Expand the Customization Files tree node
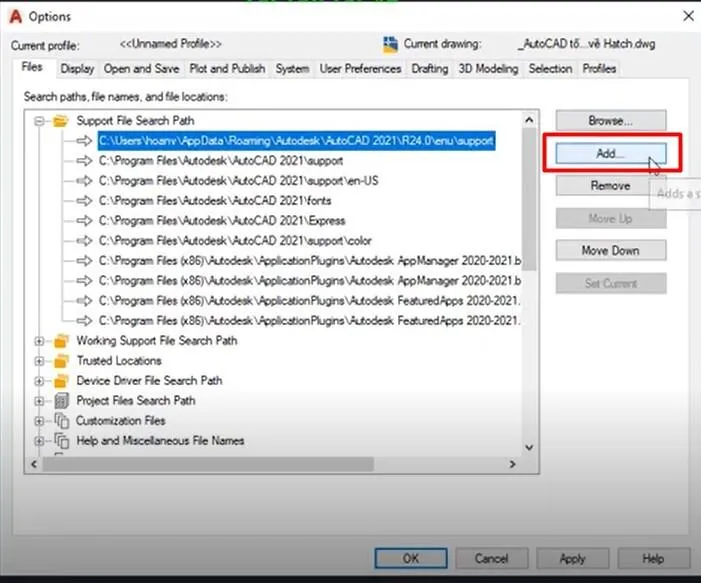 40,421
